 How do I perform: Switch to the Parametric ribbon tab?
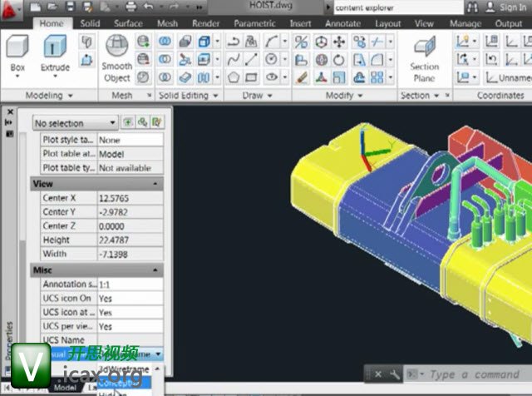(x=254, y=24)
